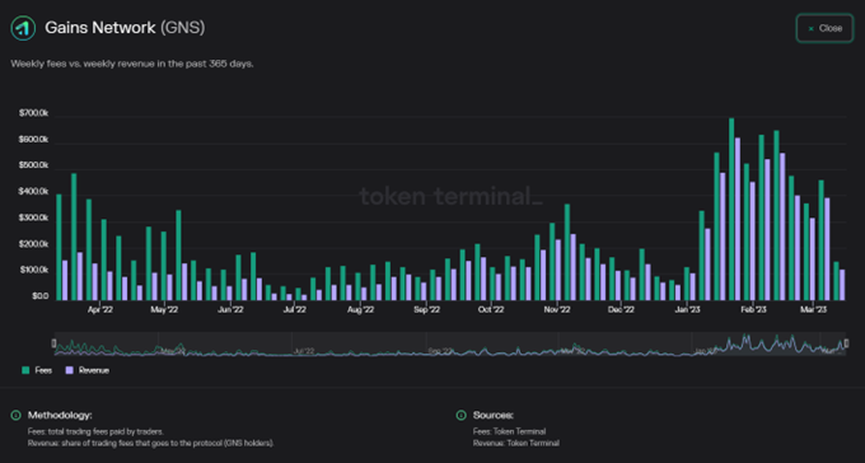The height and width of the screenshot is (463, 865).
Task: Click the 'Fees: total trading fees paid by traders' line
Action: (95, 432)
